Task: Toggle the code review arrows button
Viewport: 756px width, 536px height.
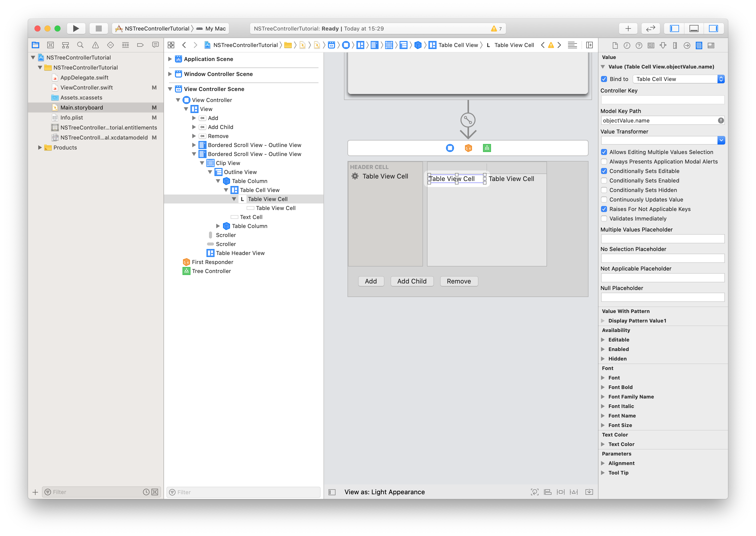Action: tap(650, 28)
